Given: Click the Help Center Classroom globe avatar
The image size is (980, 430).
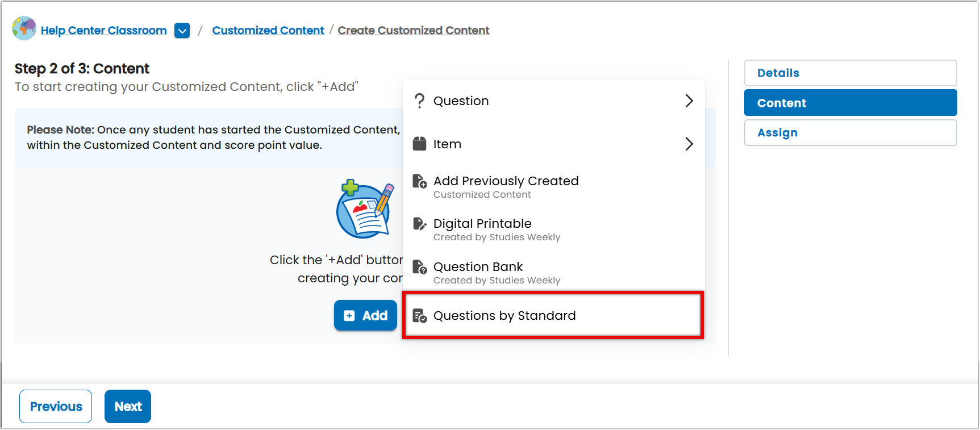Looking at the screenshot, I should click(x=24, y=28).
